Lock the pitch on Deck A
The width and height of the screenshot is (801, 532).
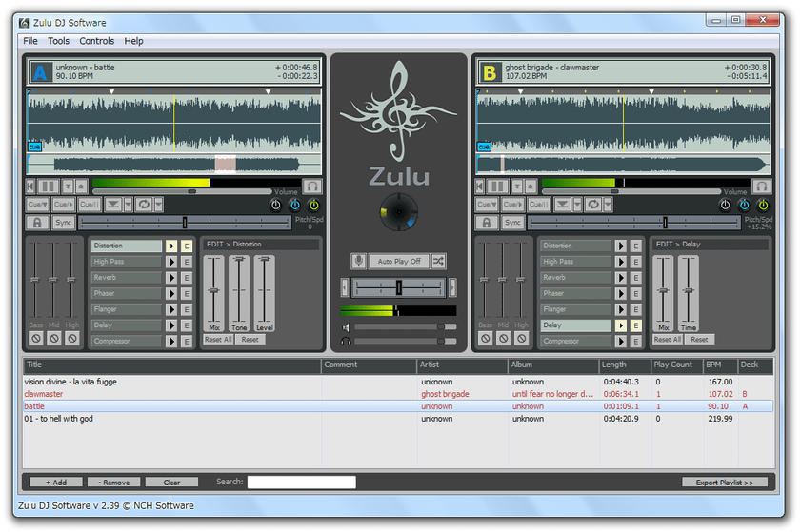(x=37, y=223)
